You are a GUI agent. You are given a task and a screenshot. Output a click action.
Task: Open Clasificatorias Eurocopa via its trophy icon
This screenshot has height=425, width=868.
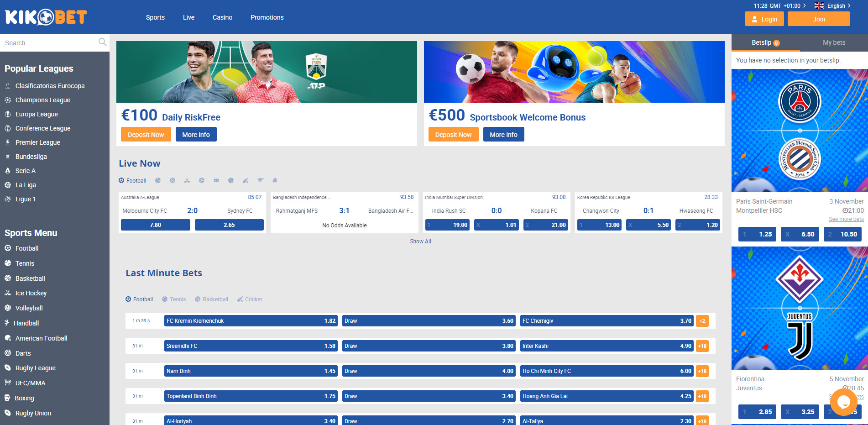click(8, 86)
